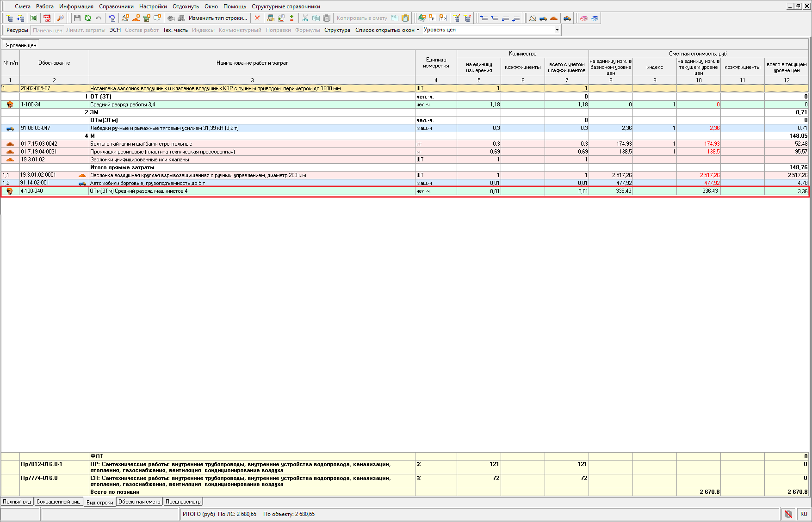Switch to the 'Предпросмотр' tab
Image resolution: width=812 pixels, height=522 pixels.
tap(183, 502)
